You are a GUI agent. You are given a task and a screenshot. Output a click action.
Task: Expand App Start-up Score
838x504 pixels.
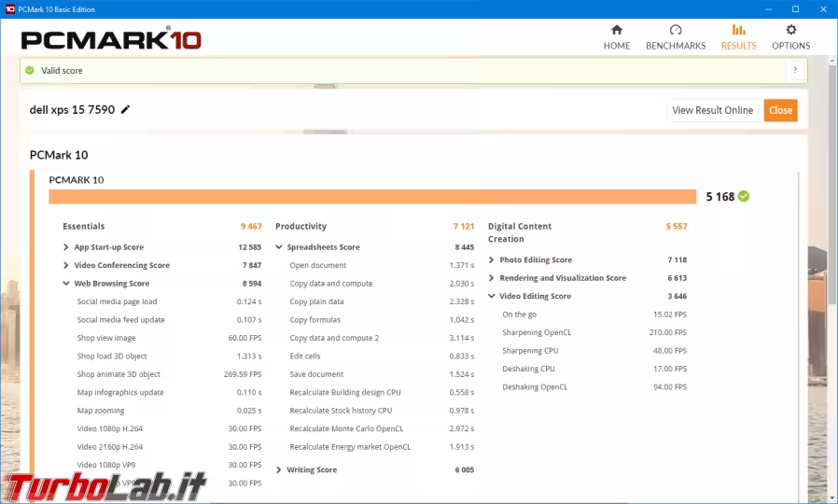pyautogui.click(x=65, y=247)
